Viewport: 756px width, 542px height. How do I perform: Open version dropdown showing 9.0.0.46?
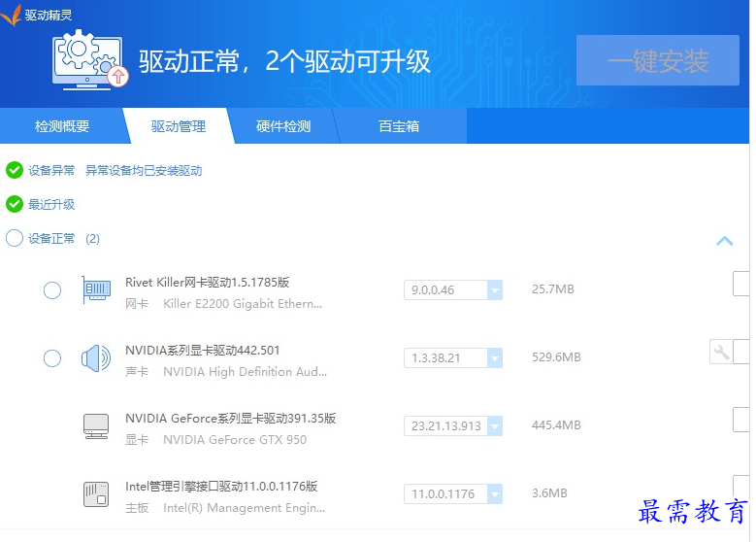[x=453, y=290]
